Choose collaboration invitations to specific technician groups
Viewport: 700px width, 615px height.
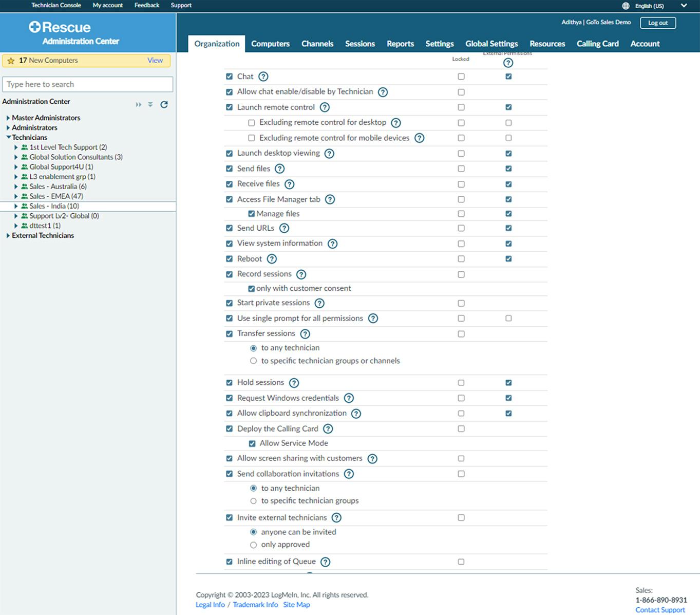point(253,501)
